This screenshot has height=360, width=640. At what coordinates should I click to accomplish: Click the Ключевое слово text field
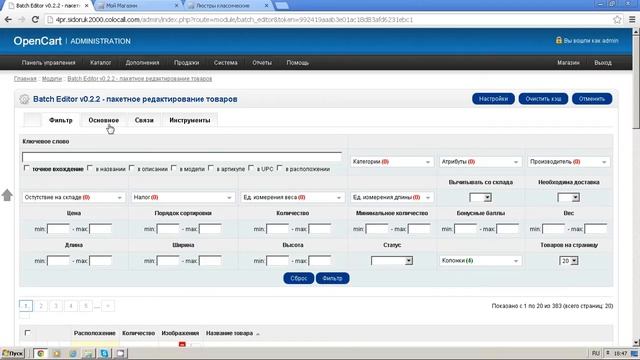click(x=182, y=156)
